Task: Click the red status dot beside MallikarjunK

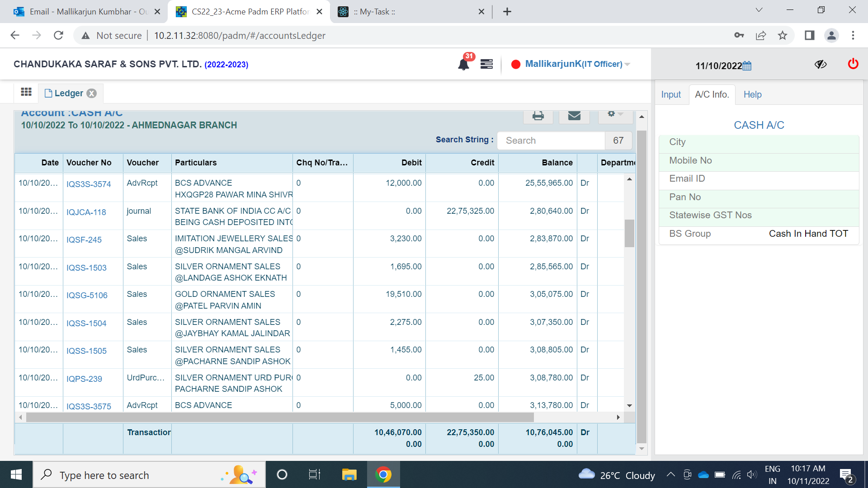Action: [x=515, y=64]
